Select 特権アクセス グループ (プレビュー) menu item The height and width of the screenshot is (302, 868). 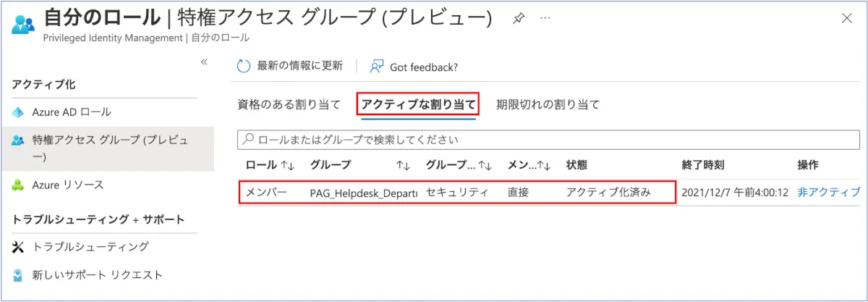[x=107, y=148]
